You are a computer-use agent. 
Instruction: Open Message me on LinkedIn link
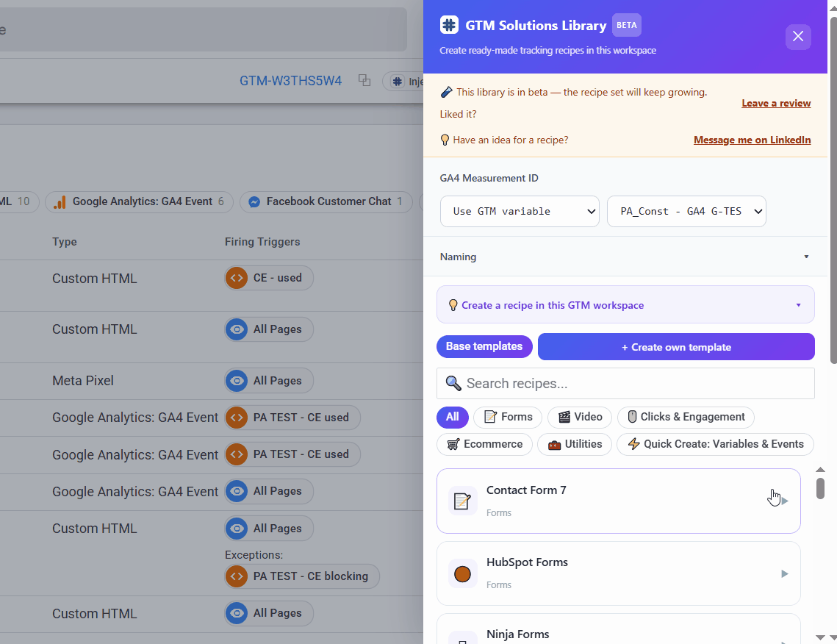click(752, 140)
